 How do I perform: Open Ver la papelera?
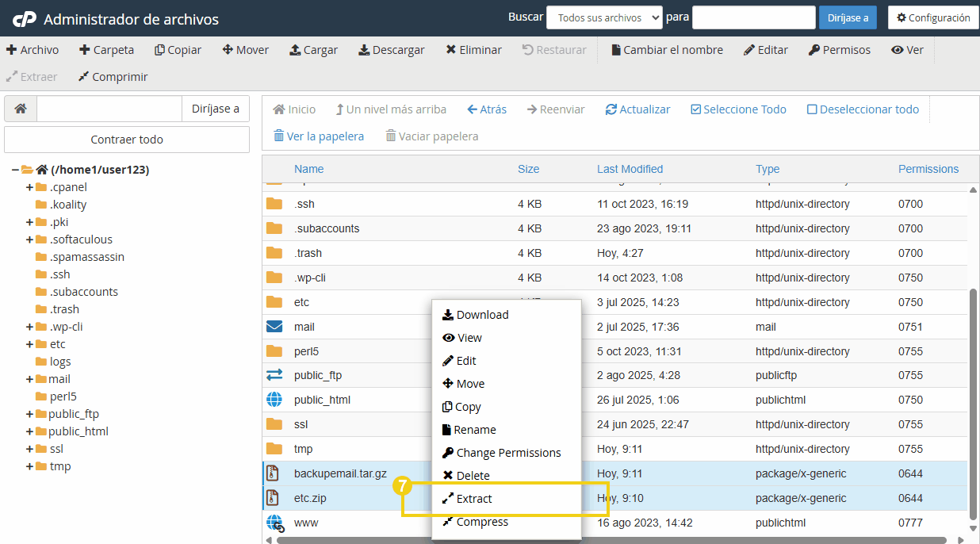pos(318,136)
